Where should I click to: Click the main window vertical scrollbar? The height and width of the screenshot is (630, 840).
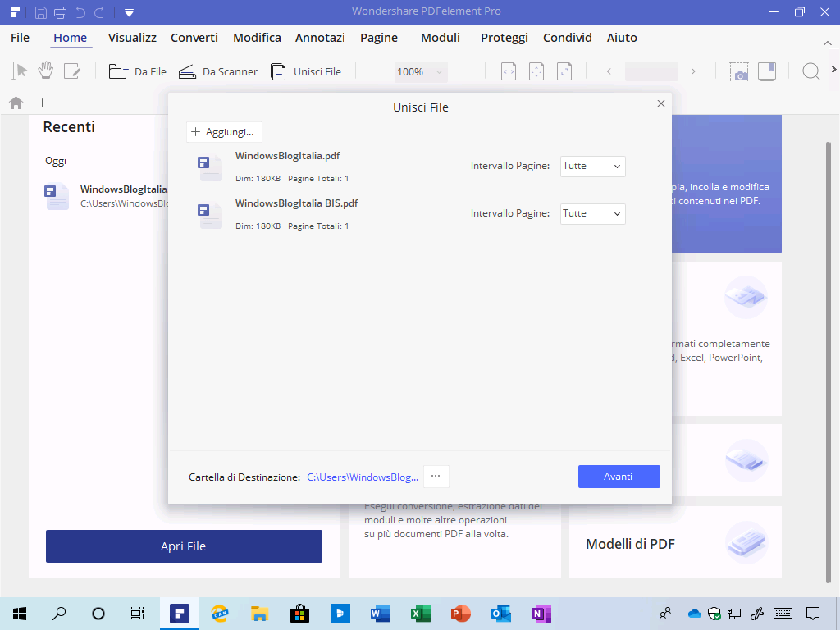pyautogui.click(x=829, y=362)
